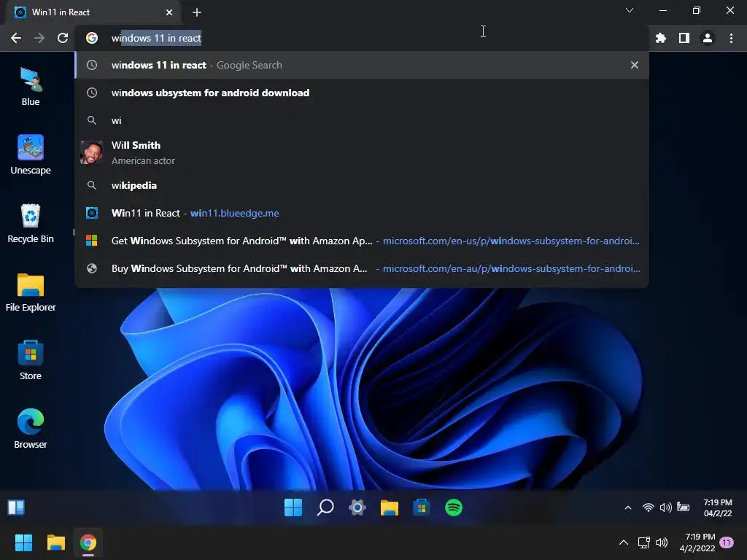Expand hidden icons on host taskbar

623,542
